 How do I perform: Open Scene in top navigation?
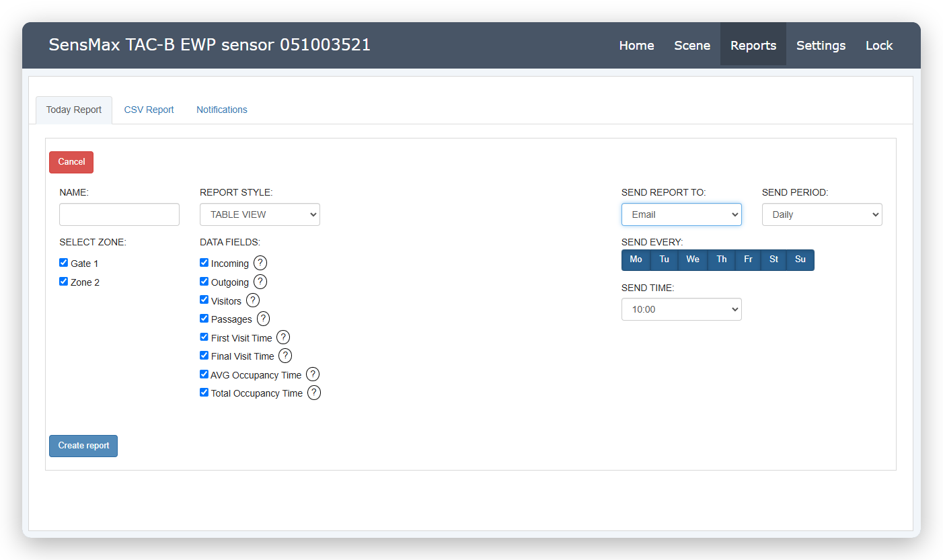pos(692,46)
